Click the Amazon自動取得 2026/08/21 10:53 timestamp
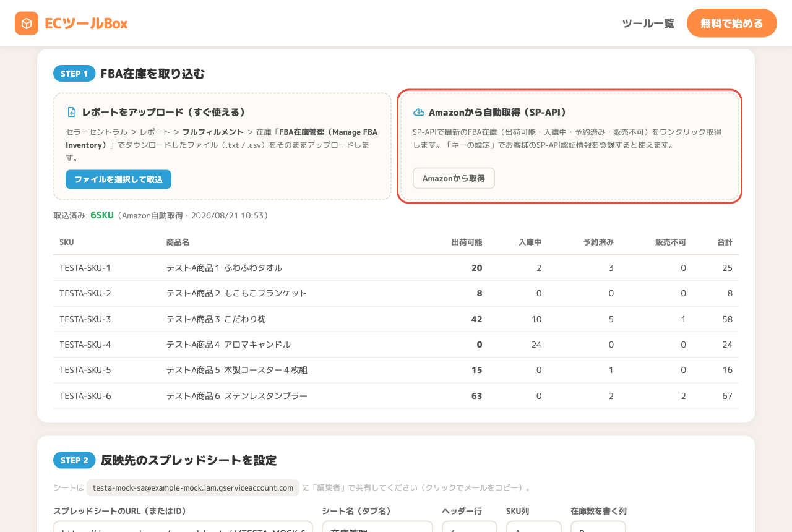 coord(192,215)
